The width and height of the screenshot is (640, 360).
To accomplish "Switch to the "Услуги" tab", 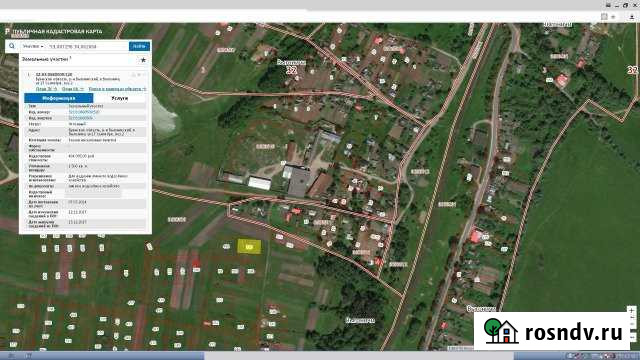I will 120,98.
